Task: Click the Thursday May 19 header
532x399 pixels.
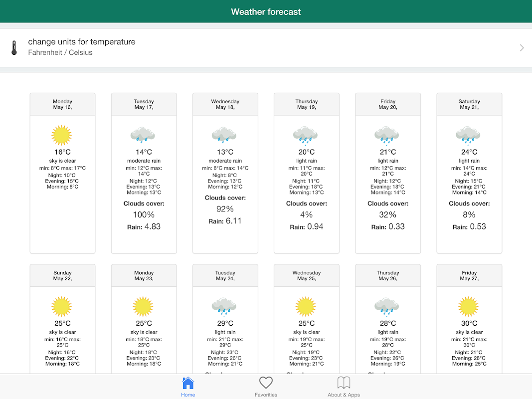Action: point(307,104)
